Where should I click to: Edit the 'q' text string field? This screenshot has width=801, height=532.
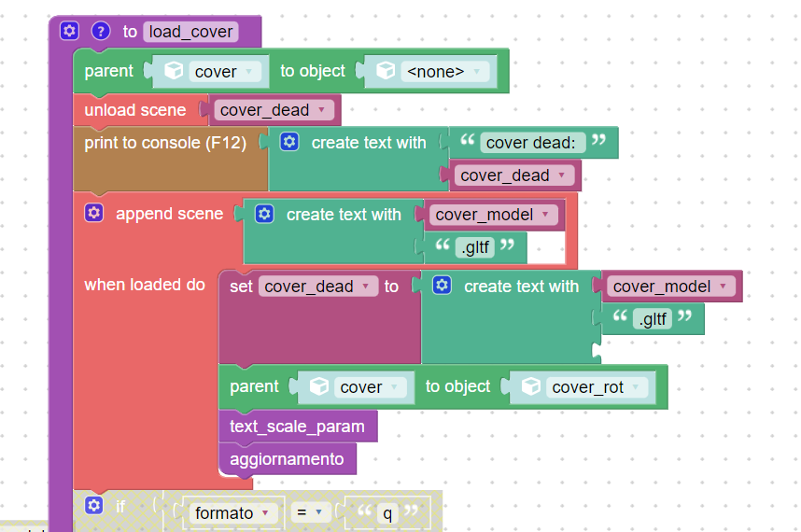pos(387,512)
